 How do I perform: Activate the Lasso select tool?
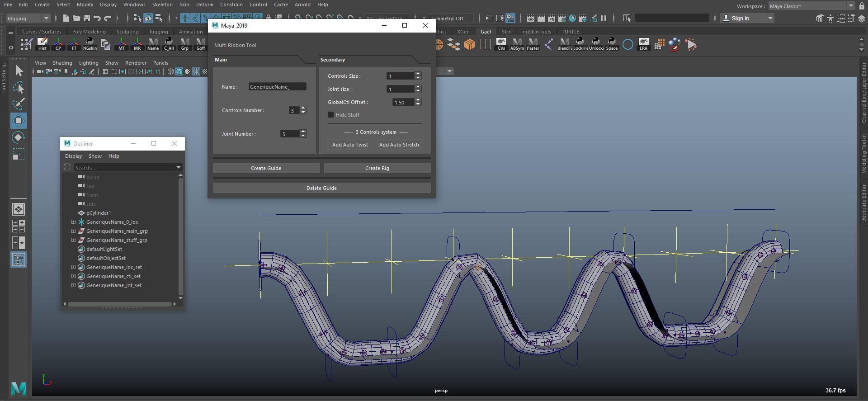coord(19,87)
